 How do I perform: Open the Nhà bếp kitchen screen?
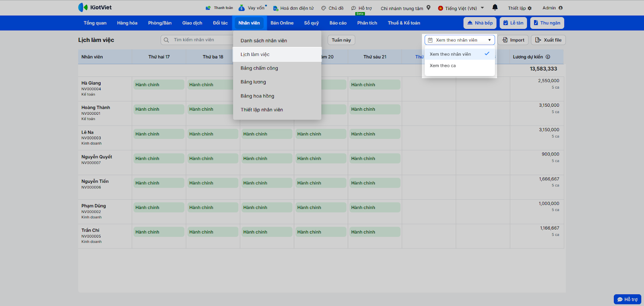click(480, 23)
